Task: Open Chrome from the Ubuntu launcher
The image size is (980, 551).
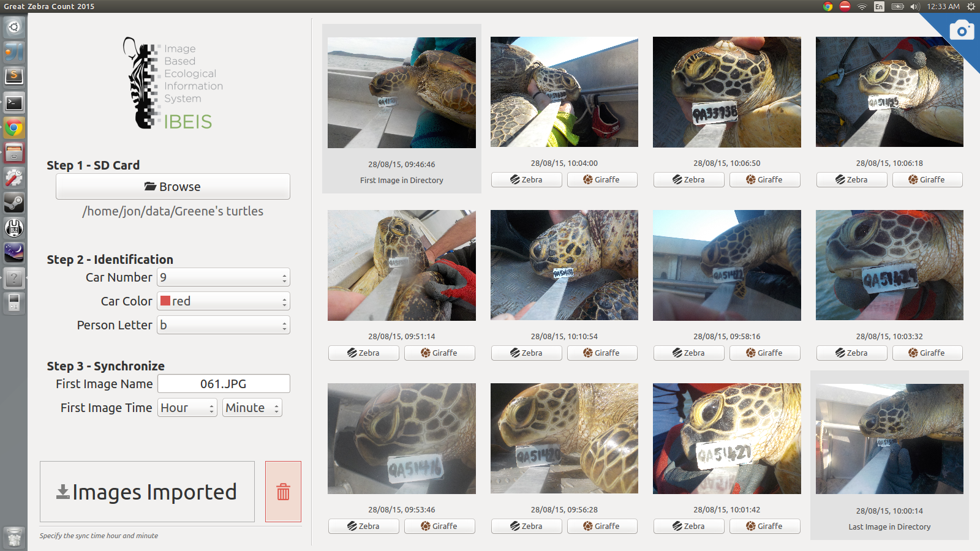Action: coord(13,128)
